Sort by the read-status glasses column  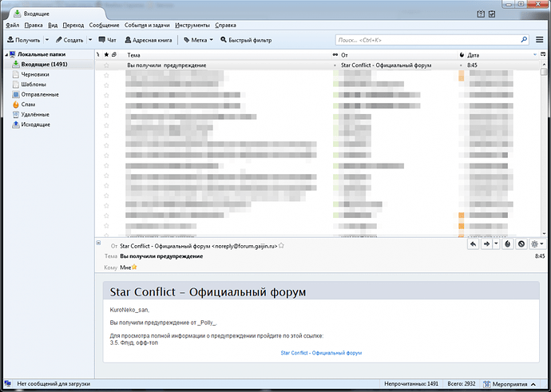(335, 55)
